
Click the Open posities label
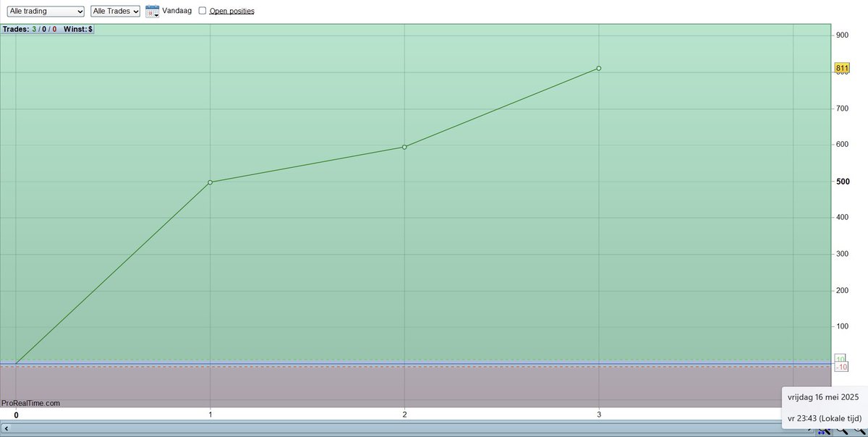click(231, 11)
